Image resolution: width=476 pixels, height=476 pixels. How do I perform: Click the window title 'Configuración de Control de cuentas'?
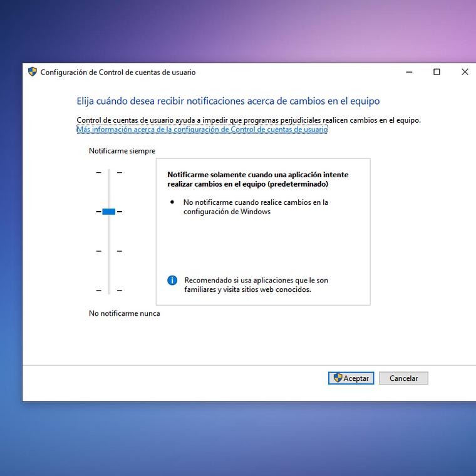(x=118, y=72)
